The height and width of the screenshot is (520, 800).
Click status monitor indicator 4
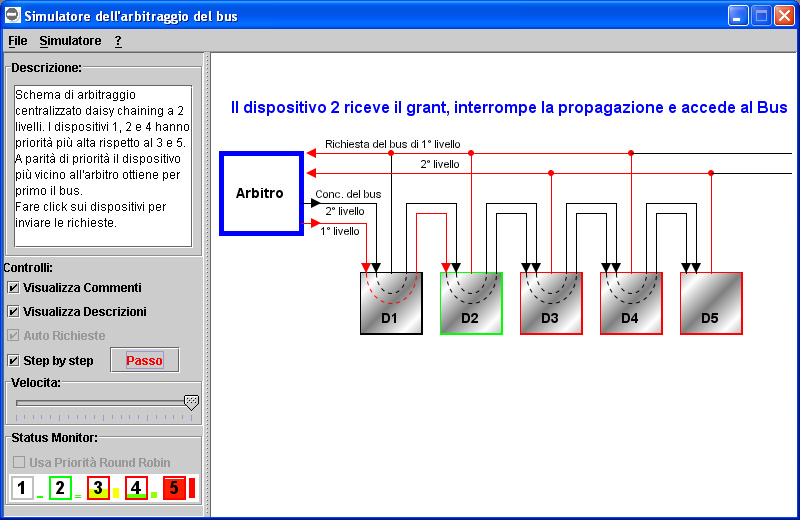(136, 488)
